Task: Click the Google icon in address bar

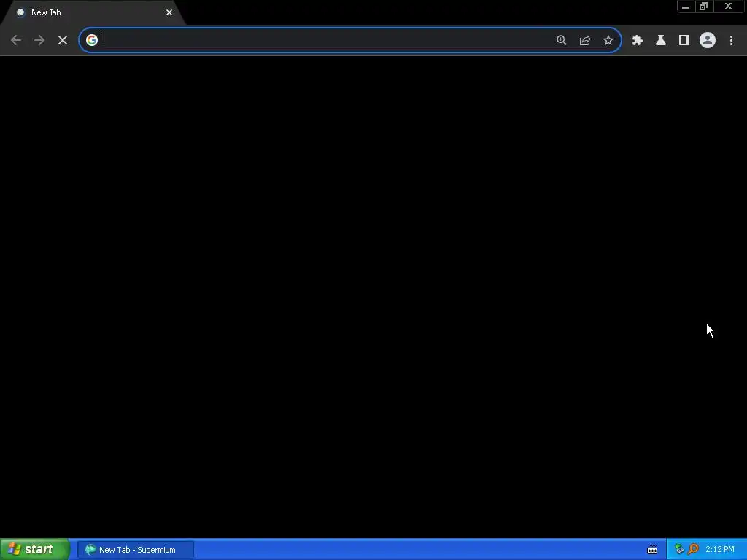Action: (x=91, y=40)
